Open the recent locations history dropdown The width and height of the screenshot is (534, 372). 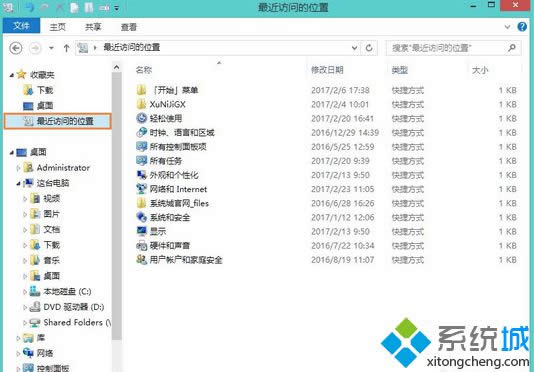coord(51,48)
